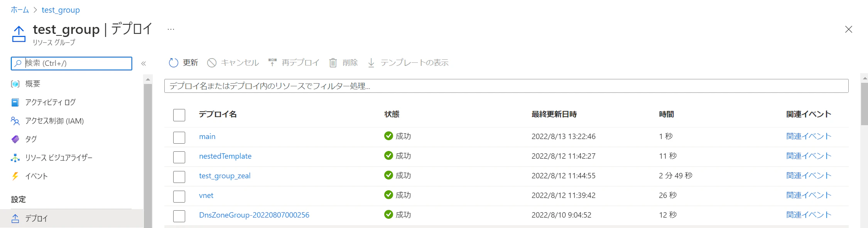Open the vnet deployment link
Image resolution: width=868 pixels, height=228 pixels.
[x=206, y=195]
